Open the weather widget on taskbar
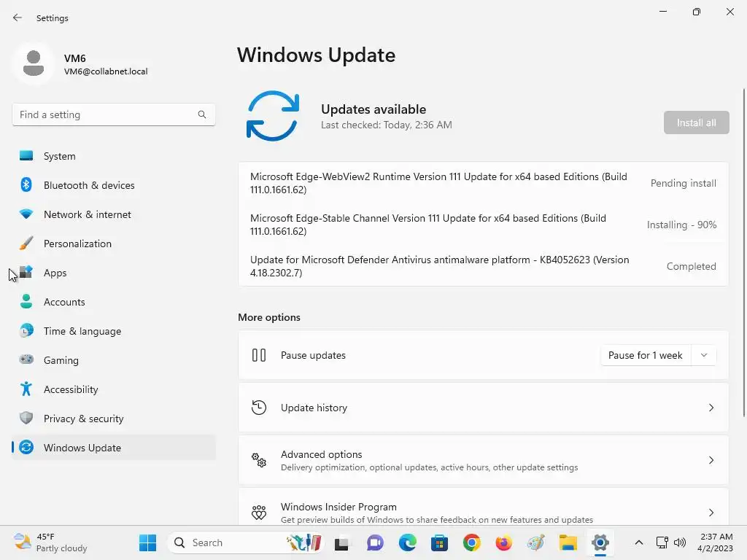 point(50,542)
